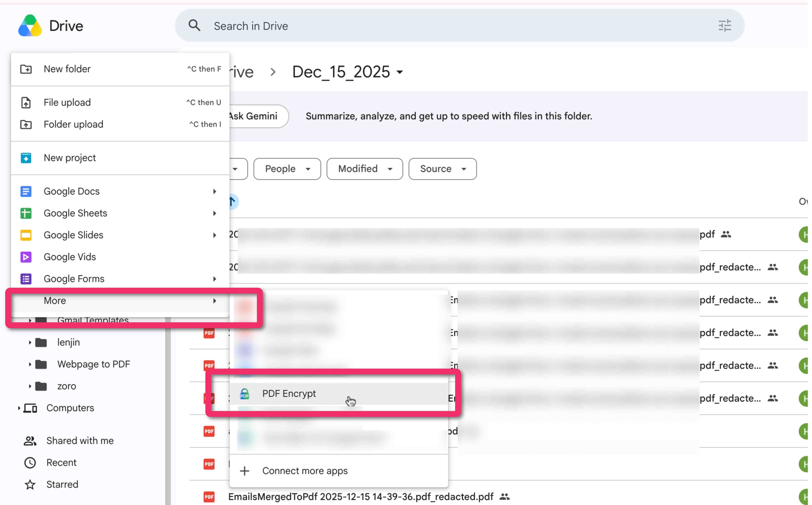Open Starred items
The height and width of the screenshot is (505, 812).
click(63, 485)
